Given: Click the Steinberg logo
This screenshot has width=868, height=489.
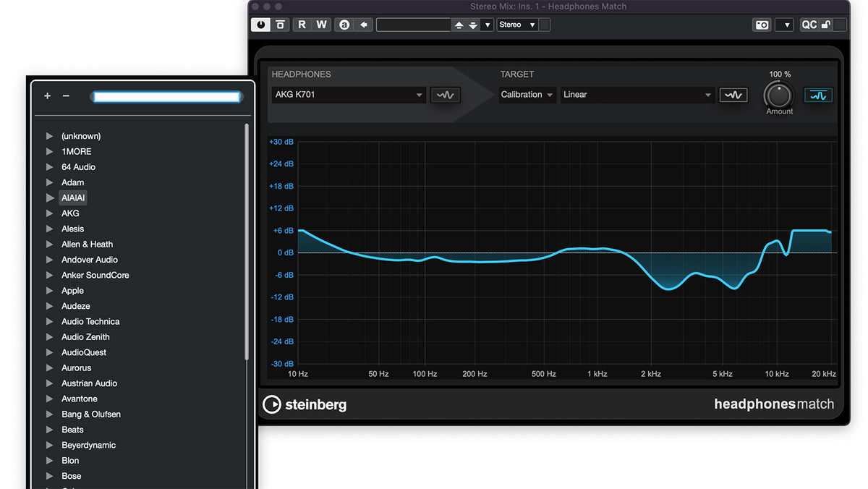Looking at the screenshot, I should pos(305,404).
